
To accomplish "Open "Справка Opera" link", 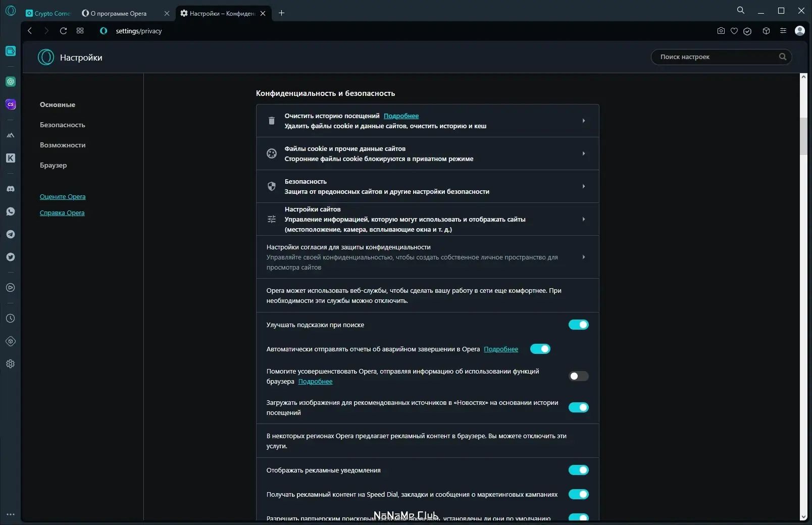I will coord(62,213).
